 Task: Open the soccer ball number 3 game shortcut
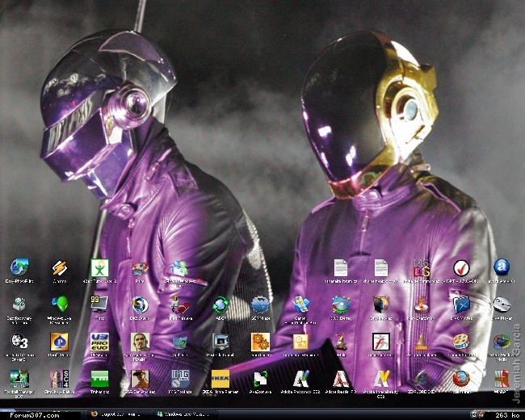(19, 342)
